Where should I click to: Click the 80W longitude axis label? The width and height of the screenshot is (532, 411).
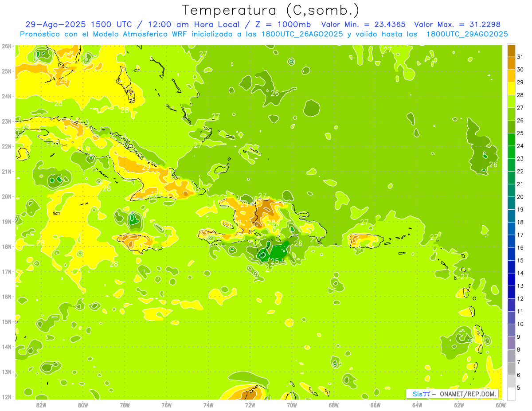(83, 405)
